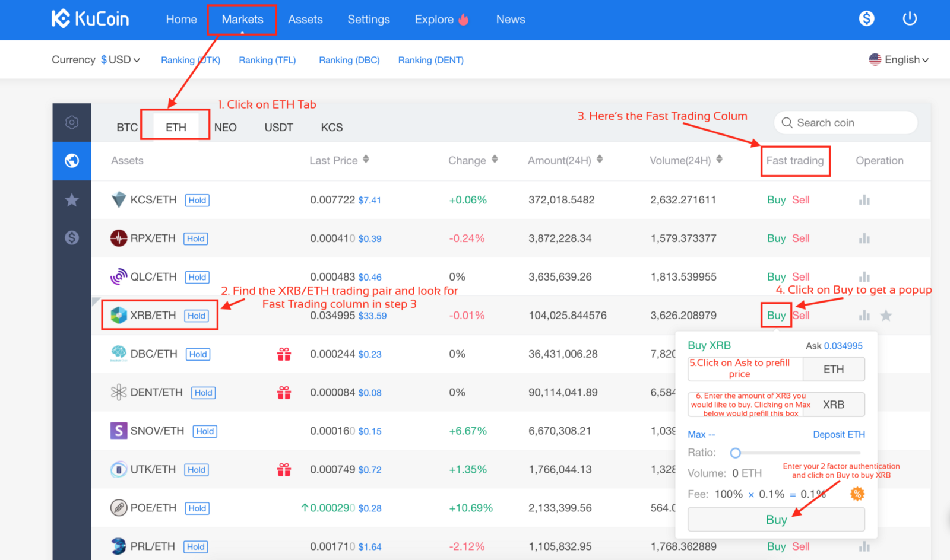950x560 pixels.
Task: Click the Ratio slider handle
Action: [736, 453]
